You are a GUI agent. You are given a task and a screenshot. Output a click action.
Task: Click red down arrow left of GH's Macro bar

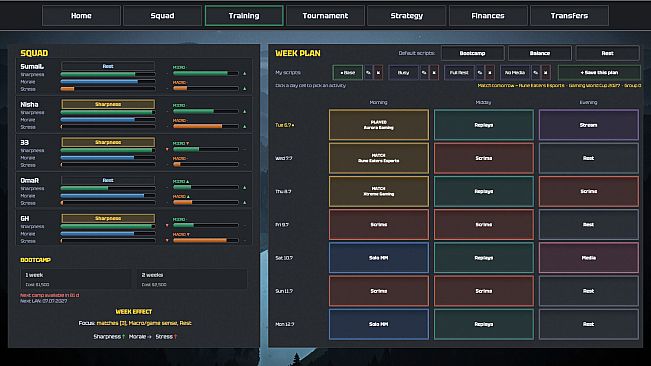(167, 240)
